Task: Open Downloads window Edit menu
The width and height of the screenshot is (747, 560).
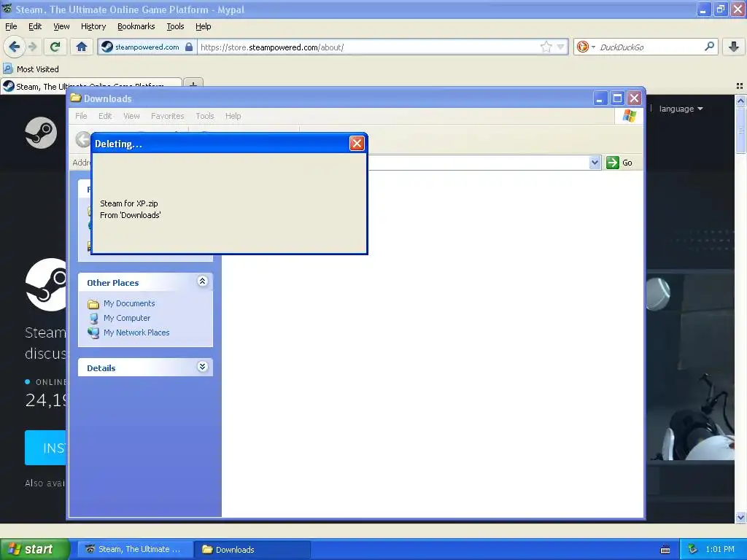Action: [x=105, y=116]
